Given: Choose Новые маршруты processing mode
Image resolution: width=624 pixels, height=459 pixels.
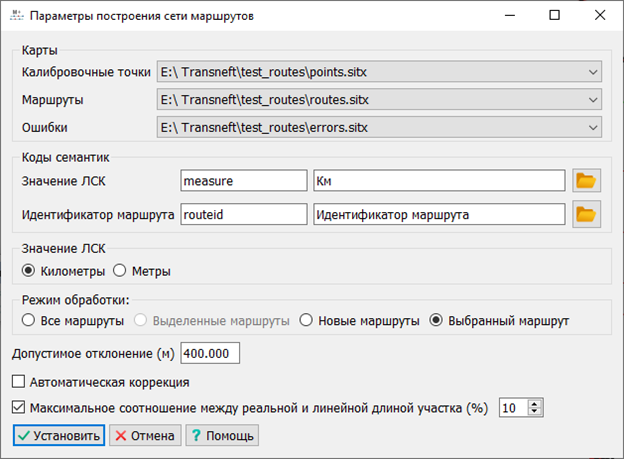Looking at the screenshot, I should tap(306, 321).
